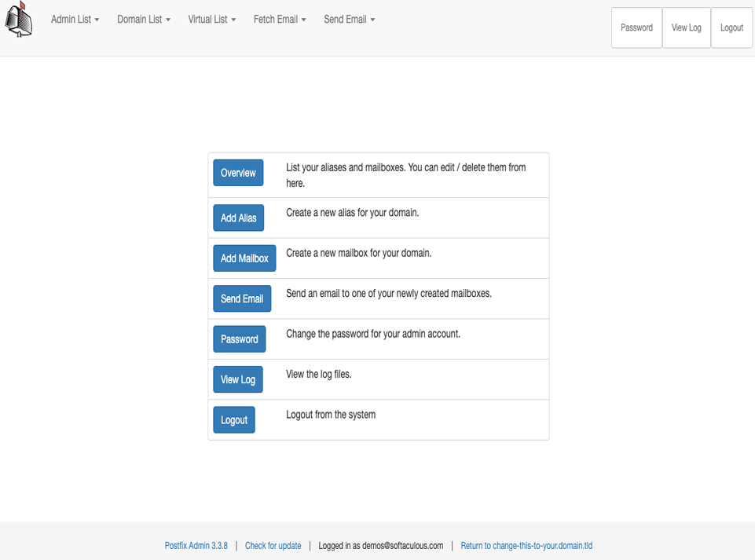
Task: Click the Admin List caret arrow
Action: point(97,20)
